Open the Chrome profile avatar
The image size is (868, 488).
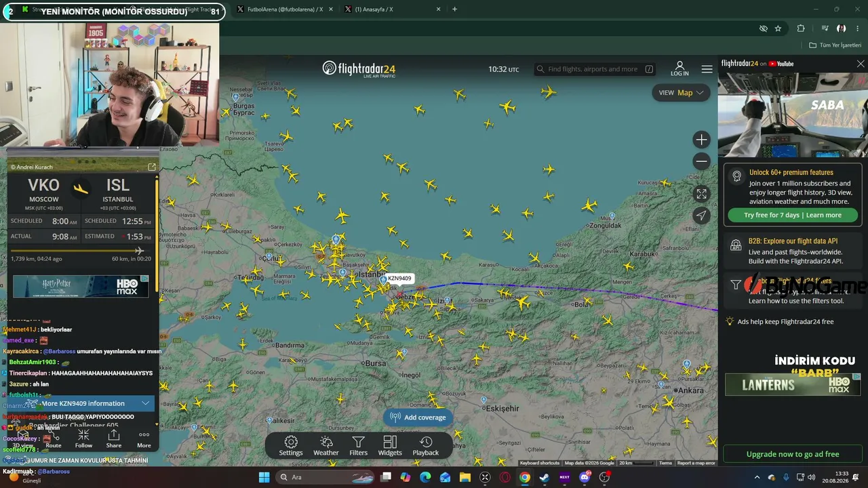(842, 28)
